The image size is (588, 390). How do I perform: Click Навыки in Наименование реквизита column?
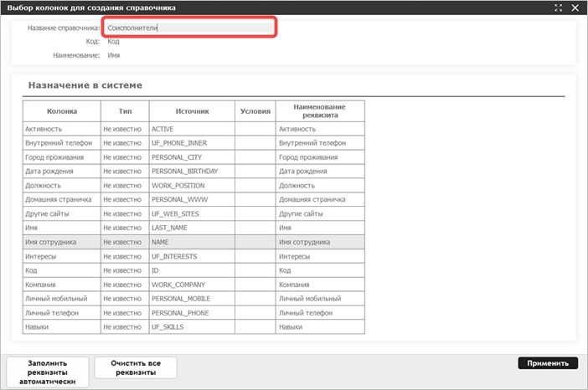pyautogui.click(x=320, y=327)
